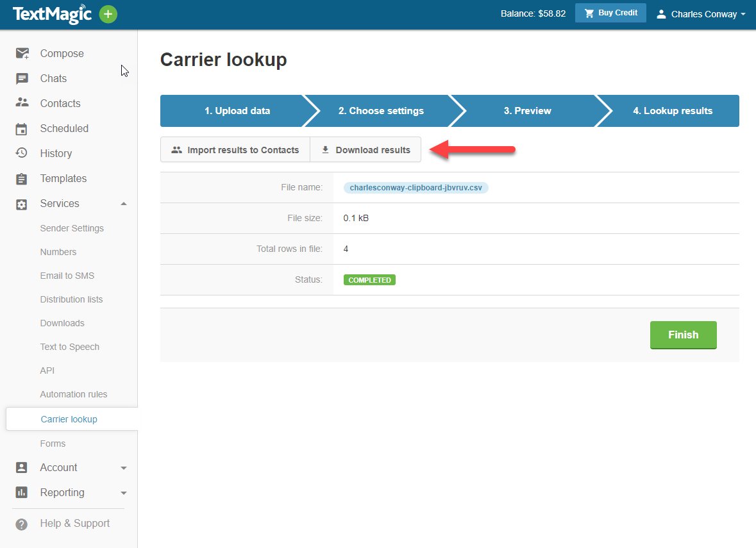This screenshot has height=548, width=756.
Task: Click Import results to Contacts button
Action: pyautogui.click(x=235, y=150)
